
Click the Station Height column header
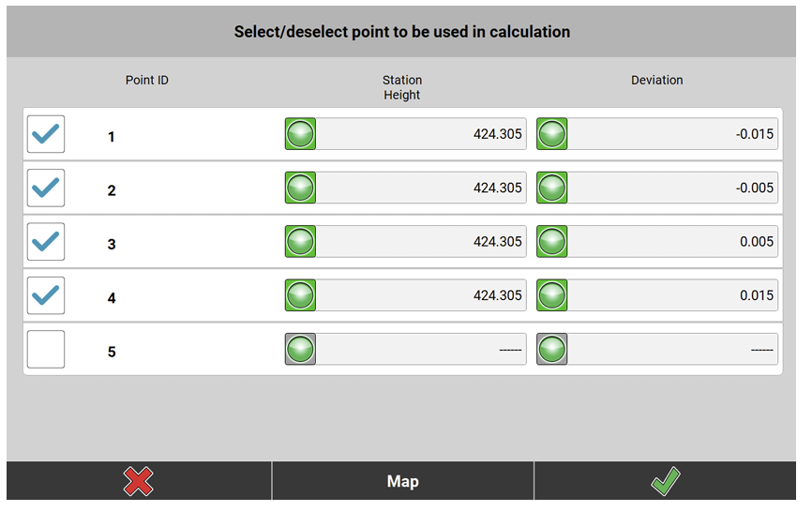coord(402,87)
